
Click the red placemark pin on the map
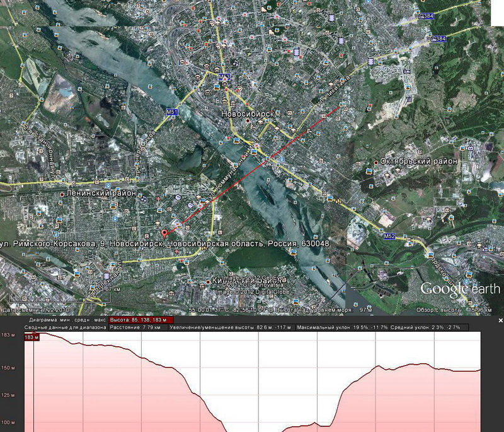[x=164, y=233]
